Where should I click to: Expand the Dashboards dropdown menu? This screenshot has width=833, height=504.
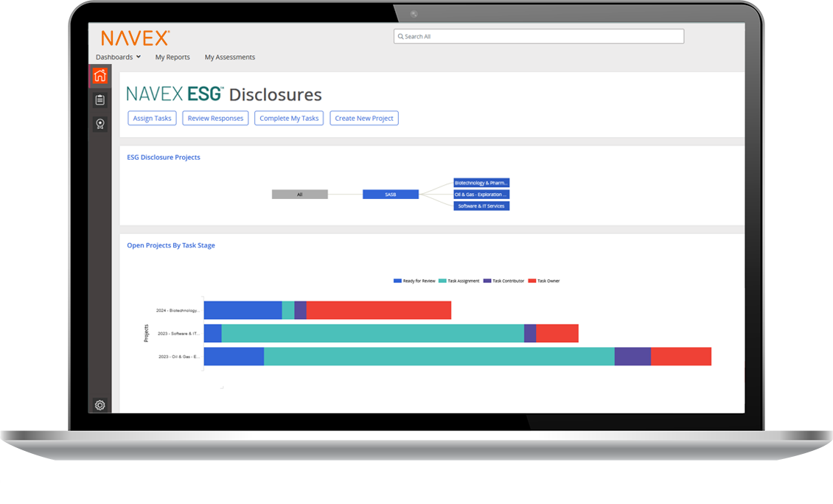[118, 57]
